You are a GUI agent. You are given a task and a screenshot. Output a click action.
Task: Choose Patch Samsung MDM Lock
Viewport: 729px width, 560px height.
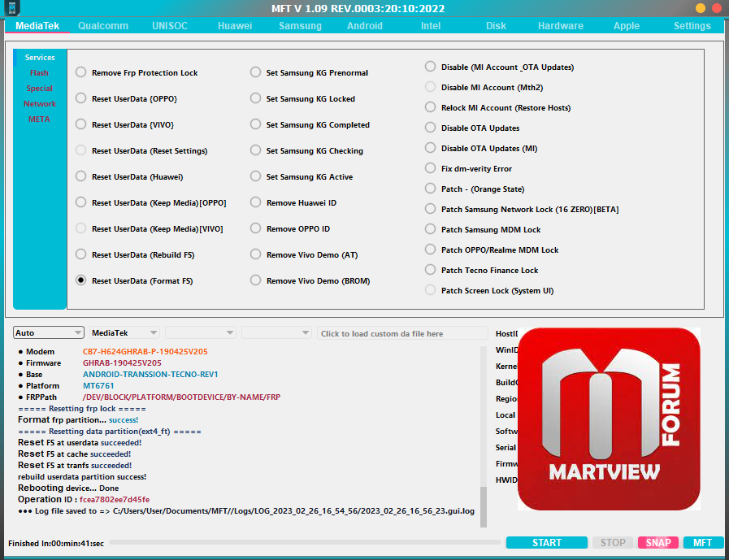coord(483,229)
